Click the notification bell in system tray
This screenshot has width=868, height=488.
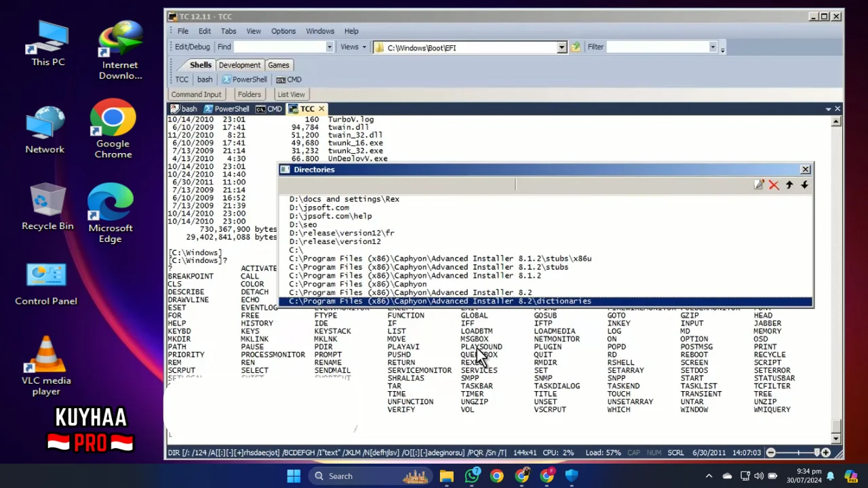830,476
